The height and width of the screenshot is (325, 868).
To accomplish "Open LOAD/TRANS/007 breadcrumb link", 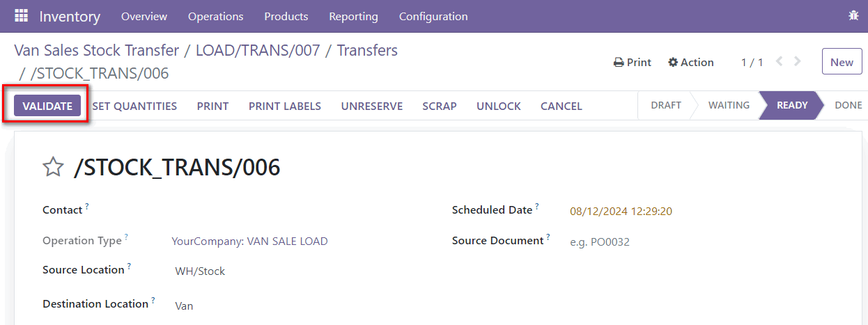I will click(x=258, y=50).
